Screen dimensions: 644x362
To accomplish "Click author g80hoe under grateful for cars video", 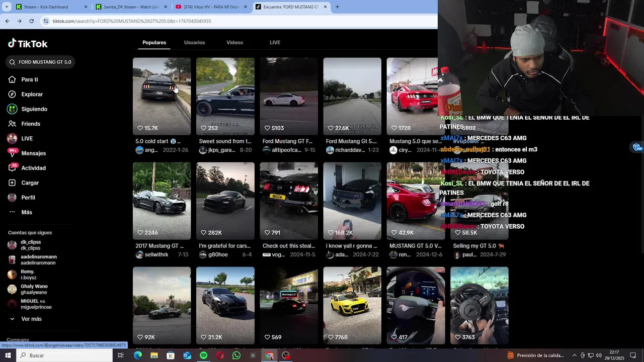I will coord(218,255).
